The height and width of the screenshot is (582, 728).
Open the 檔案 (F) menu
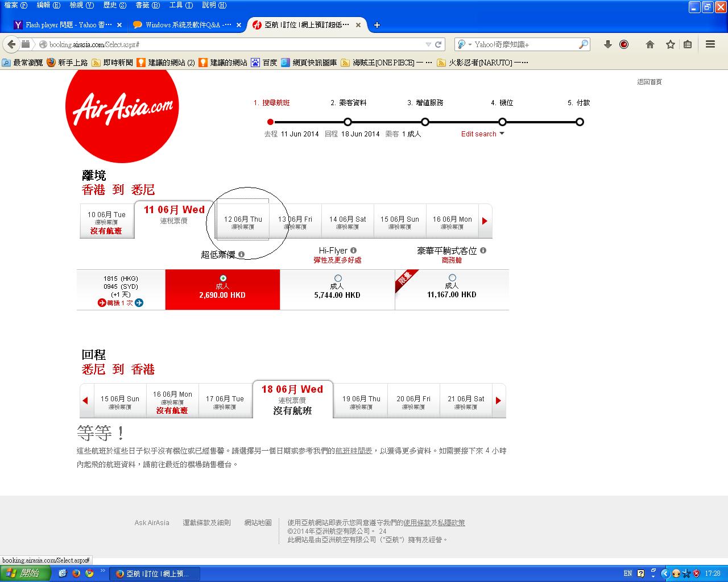16,5
